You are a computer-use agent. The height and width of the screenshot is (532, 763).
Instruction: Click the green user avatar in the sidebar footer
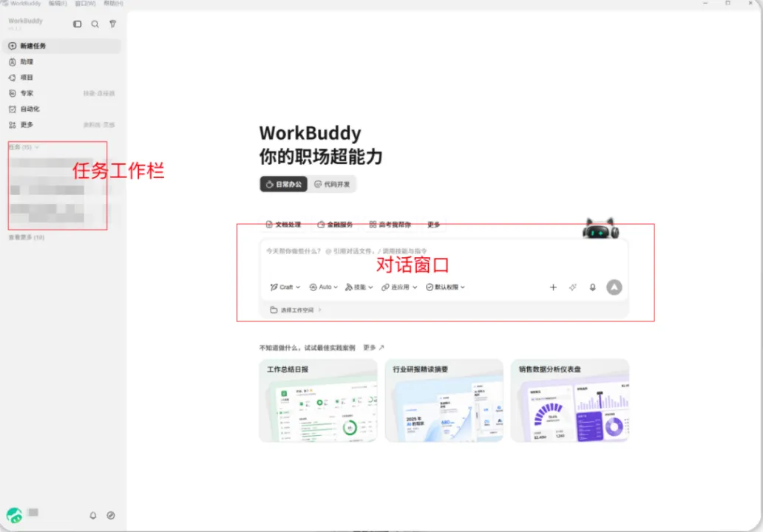[14, 515]
